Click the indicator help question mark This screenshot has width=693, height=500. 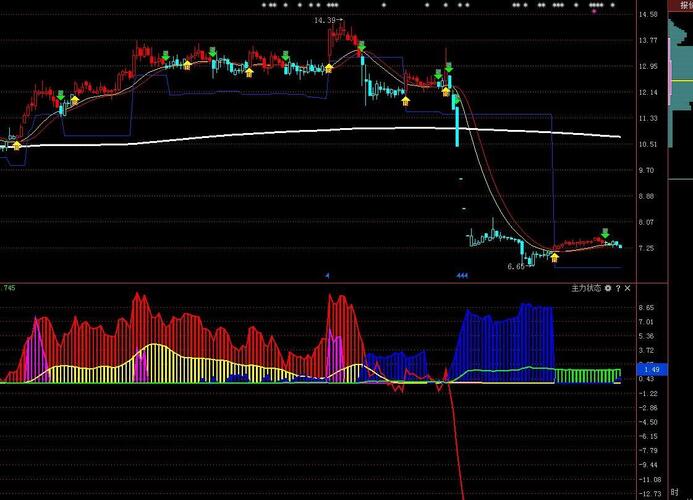tap(618, 288)
